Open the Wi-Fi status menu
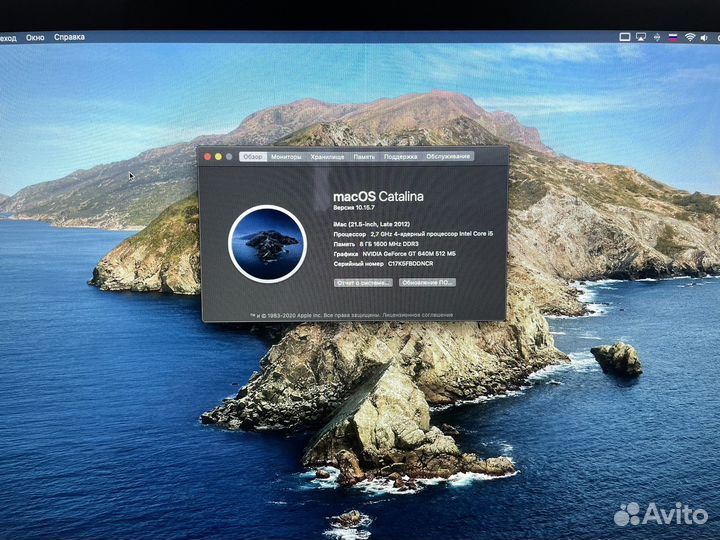This screenshot has width=720, height=540. (690, 37)
